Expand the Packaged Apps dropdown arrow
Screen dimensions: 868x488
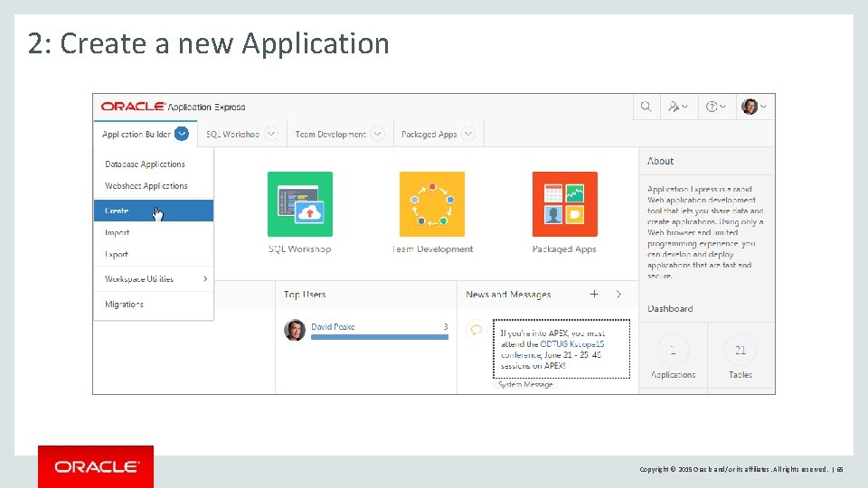468,134
